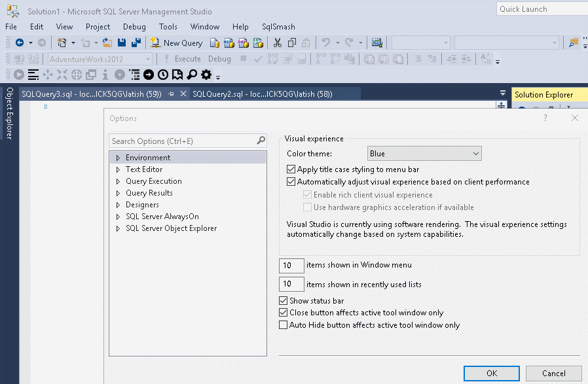Open the document tabs list dropdown
The height and width of the screenshot is (384, 588).
point(503,93)
